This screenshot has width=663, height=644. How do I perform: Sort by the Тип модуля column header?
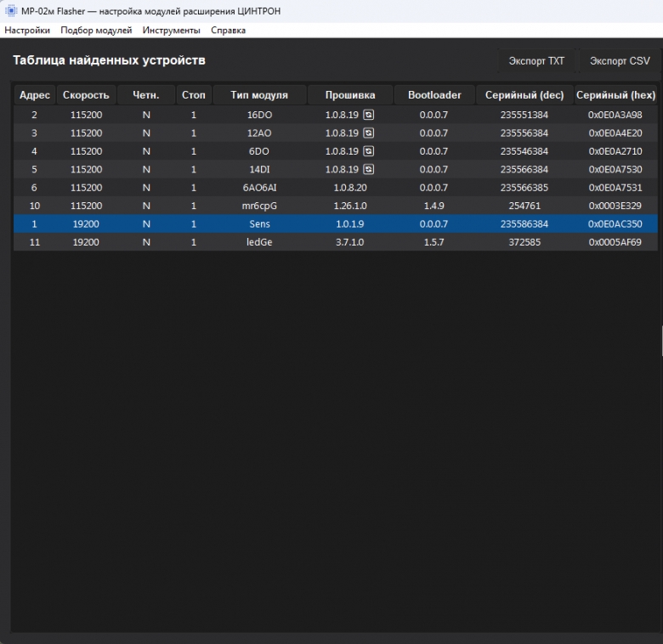point(259,95)
